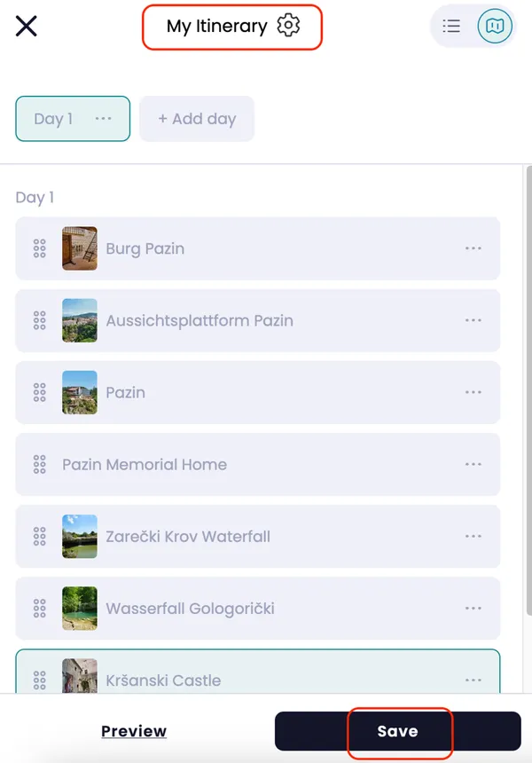The image size is (532, 763).
Task: Click drag handle beside Pazin item
Action: point(39,392)
